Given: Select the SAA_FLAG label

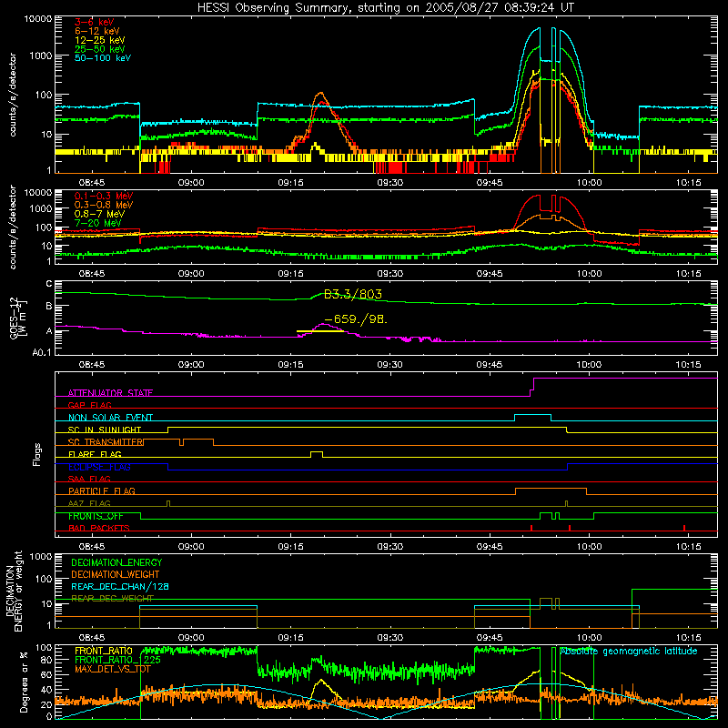Looking at the screenshot, I should coord(89,479).
